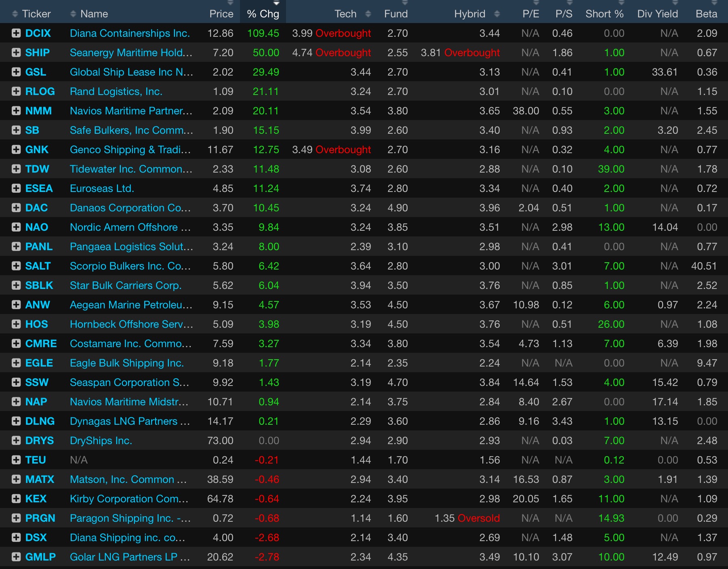Sort by P/E column header
Image resolution: width=728 pixels, height=569 pixels.
(x=531, y=14)
